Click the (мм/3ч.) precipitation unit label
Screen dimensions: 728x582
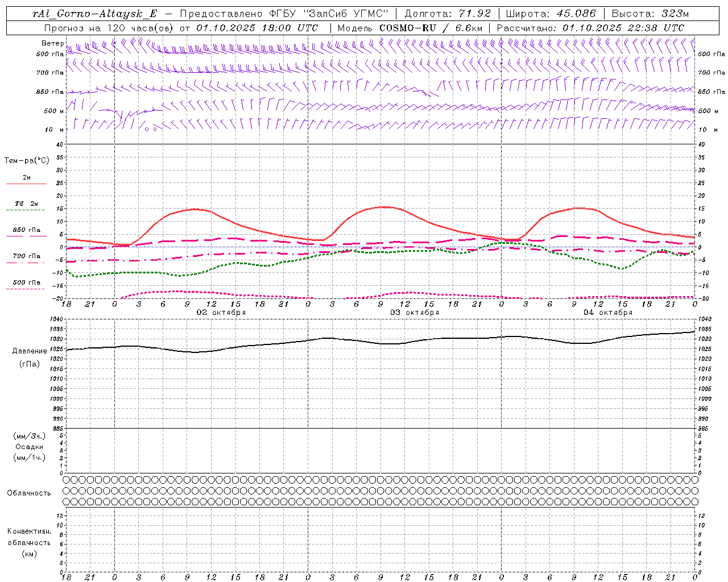pos(30,436)
